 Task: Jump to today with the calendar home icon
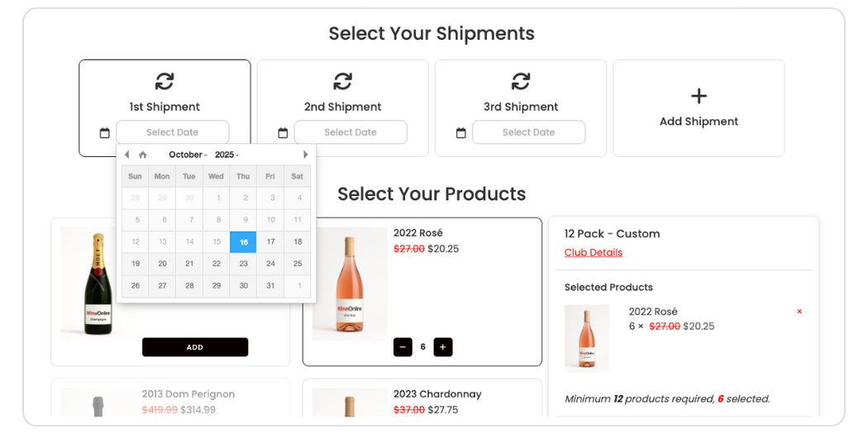point(143,155)
